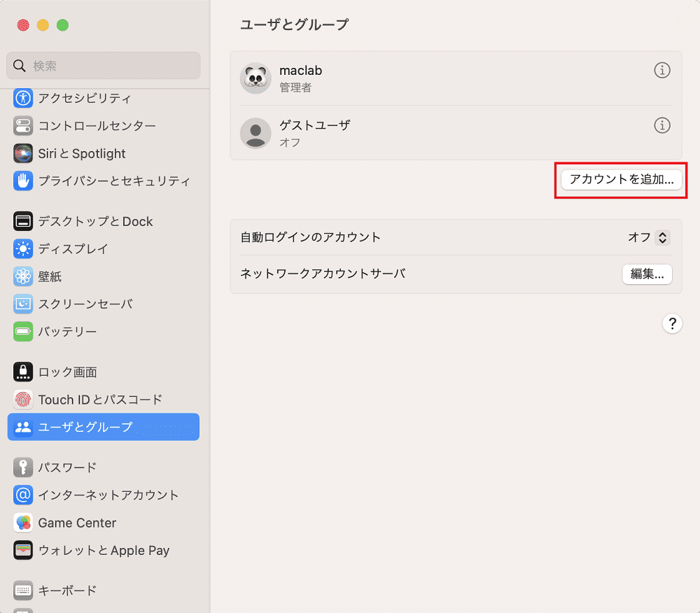Viewport: 700px width, 613px height.
Task: Open パスワード label in sidebar
Action: pos(67,467)
